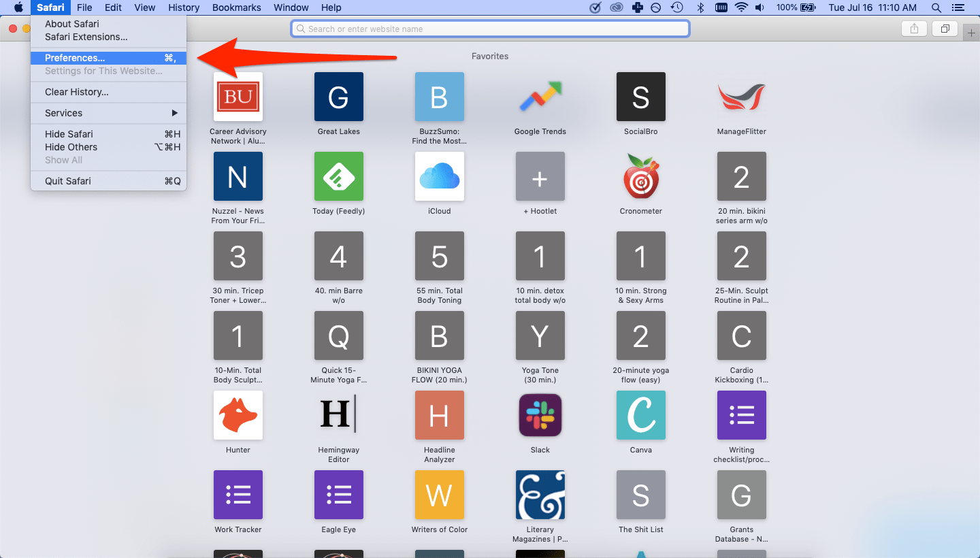Open the + Hootlet favorite
The width and height of the screenshot is (980, 558).
[x=540, y=176]
